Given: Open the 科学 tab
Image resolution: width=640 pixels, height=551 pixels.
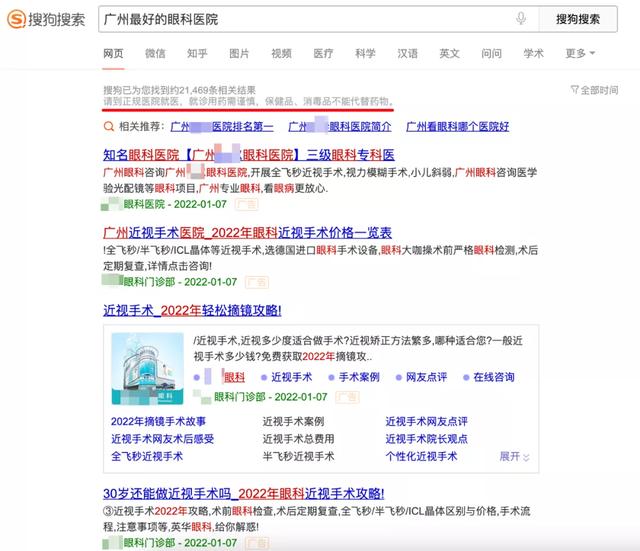Looking at the screenshot, I should pyautogui.click(x=365, y=53).
